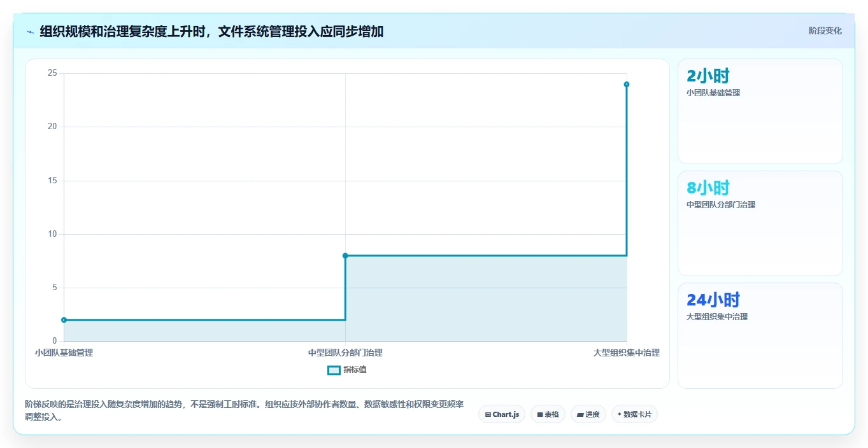The height and width of the screenshot is (448, 868).
Task: Toggle the 指标值 legend item
Action: click(347, 370)
